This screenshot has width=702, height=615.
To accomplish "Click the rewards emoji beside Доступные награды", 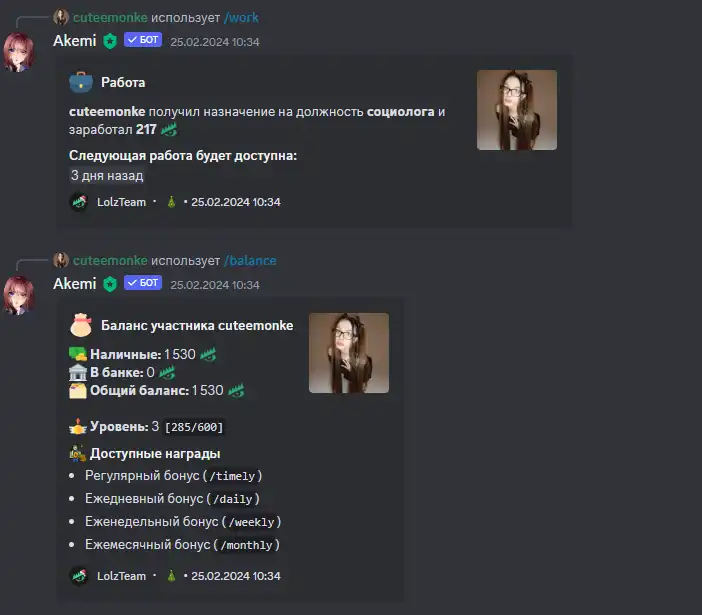I will 78,453.
